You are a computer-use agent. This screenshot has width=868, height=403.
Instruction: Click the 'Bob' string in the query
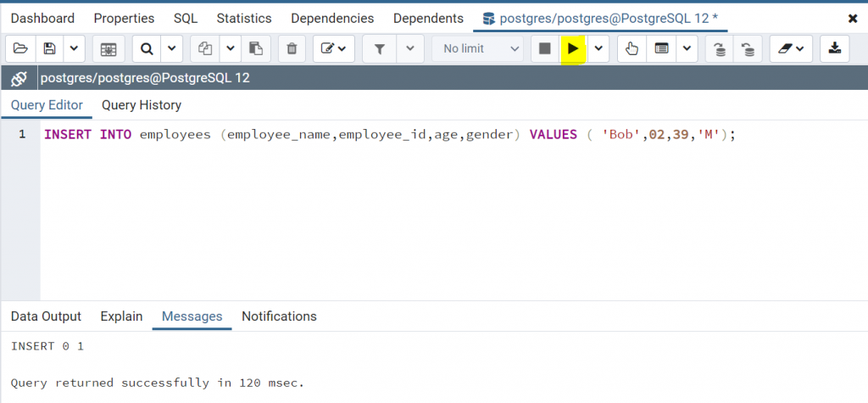(x=621, y=135)
